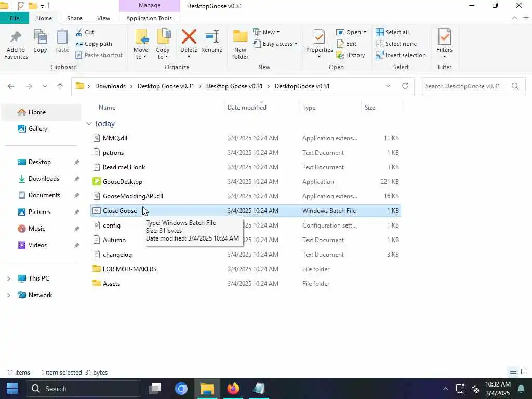Sort by Type column header
Screen dimensions: 532x399
click(309, 108)
